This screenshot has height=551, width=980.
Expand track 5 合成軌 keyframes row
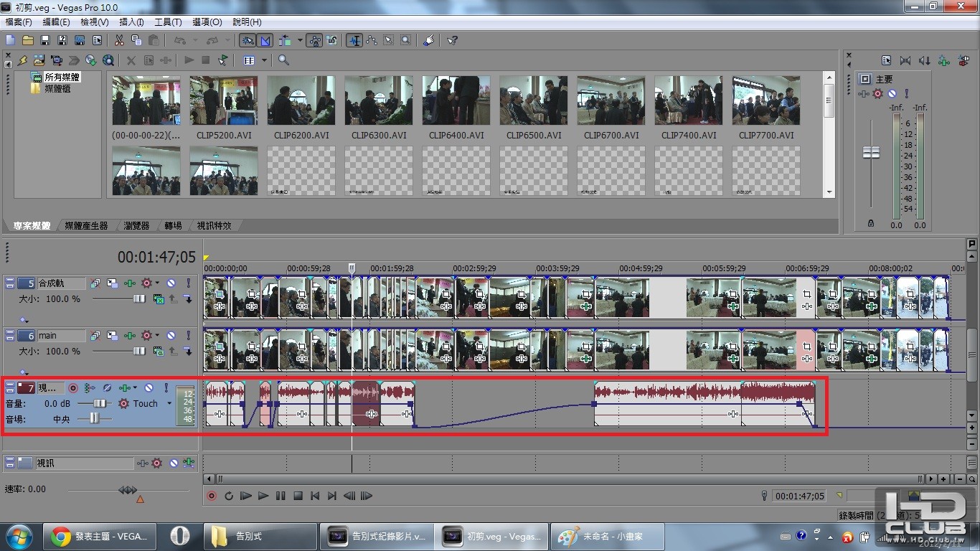(x=24, y=320)
